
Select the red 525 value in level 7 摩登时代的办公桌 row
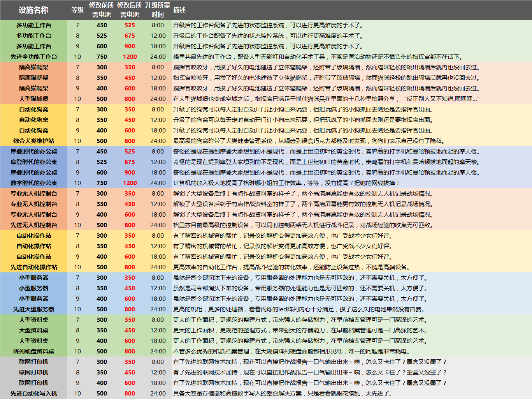click(x=130, y=152)
